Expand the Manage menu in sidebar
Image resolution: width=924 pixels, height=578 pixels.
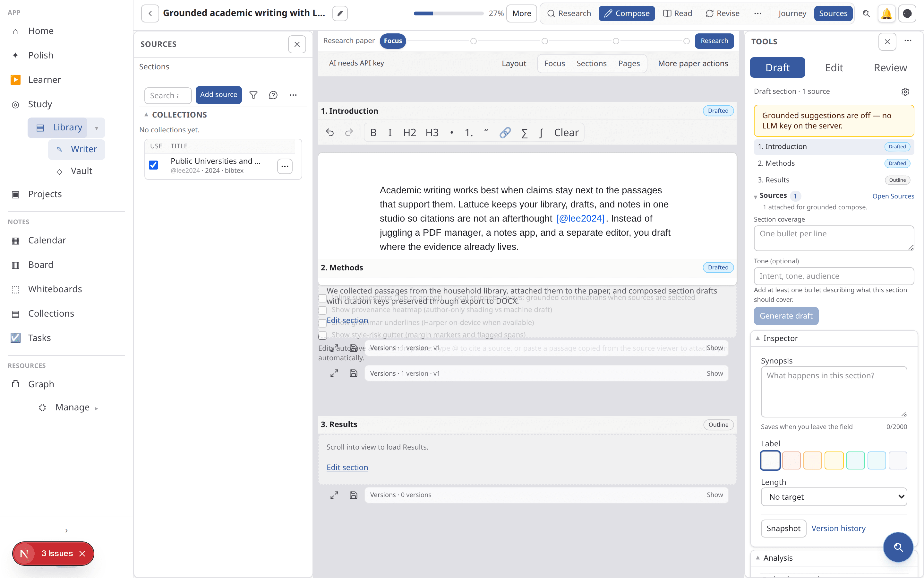(96, 408)
